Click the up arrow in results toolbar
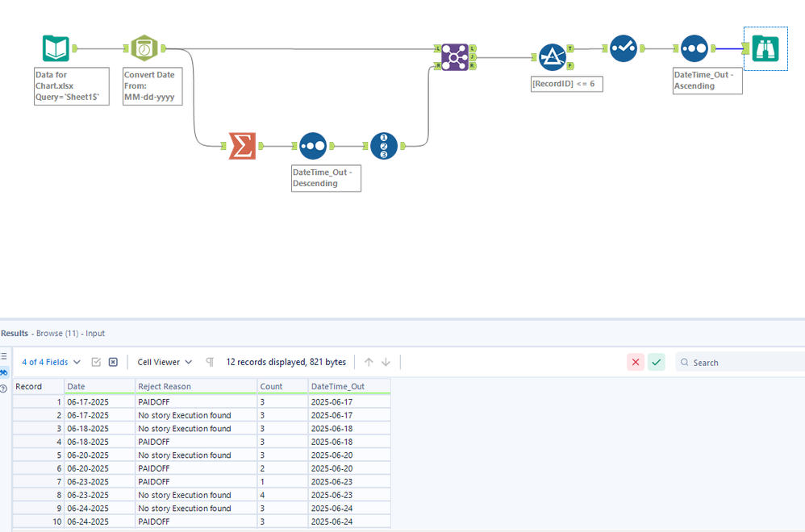 369,362
